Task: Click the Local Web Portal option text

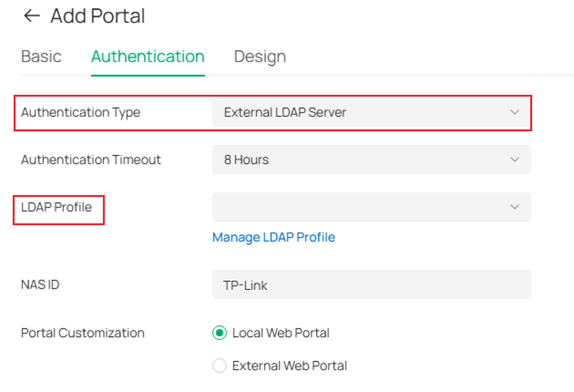Action: pos(281,332)
